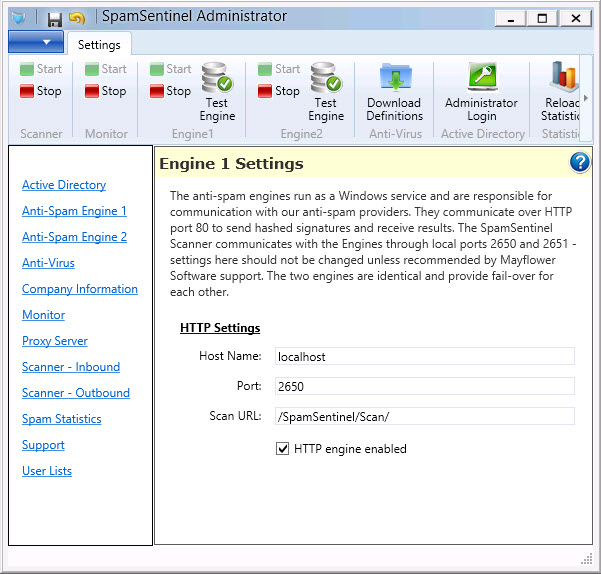Open Anti-Spam Engine 2 settings link
The width and height of the screenshot is (601, 574).
click(x=74, y=237)
